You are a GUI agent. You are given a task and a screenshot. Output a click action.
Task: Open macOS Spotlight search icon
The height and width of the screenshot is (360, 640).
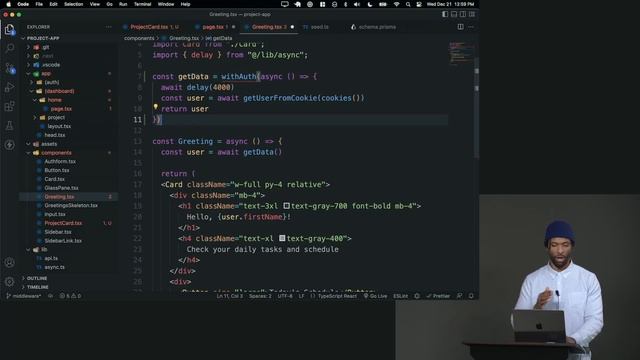pos(408,4)
